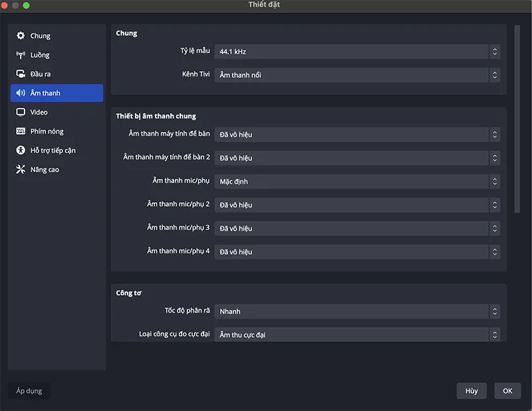Click the monitor icon beside Video

(x=21, y=112)
